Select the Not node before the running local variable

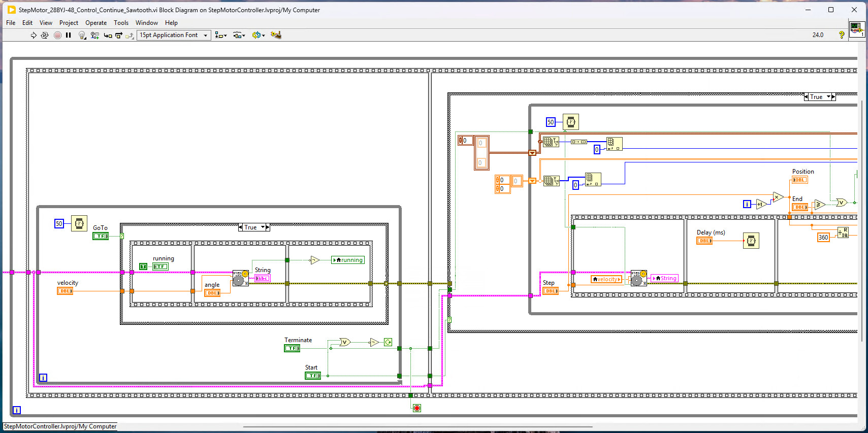(x=315, y=260)
